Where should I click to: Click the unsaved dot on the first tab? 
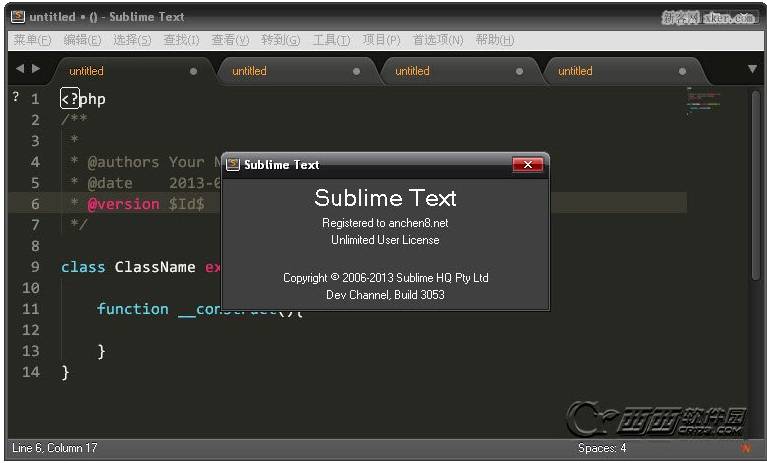(194, 71)
